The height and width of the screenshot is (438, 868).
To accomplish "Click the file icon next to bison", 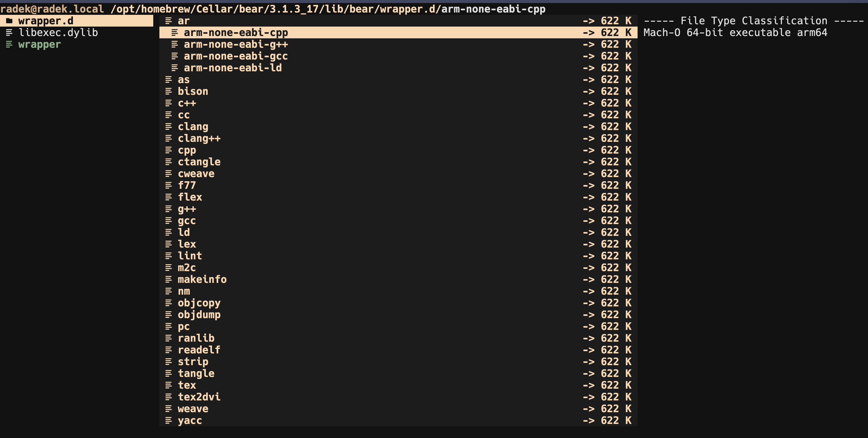I will click(169, 91).
